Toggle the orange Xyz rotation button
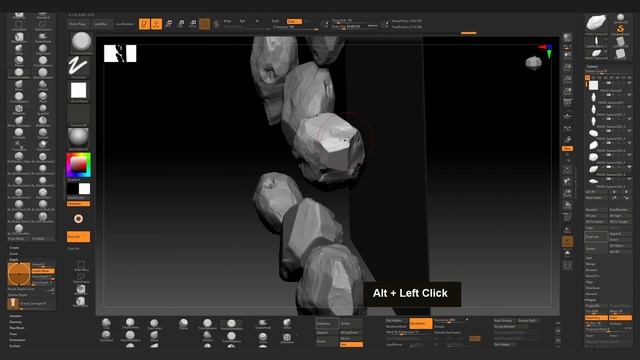This screenshot has width=640, height=360. (x=567, y=149)
